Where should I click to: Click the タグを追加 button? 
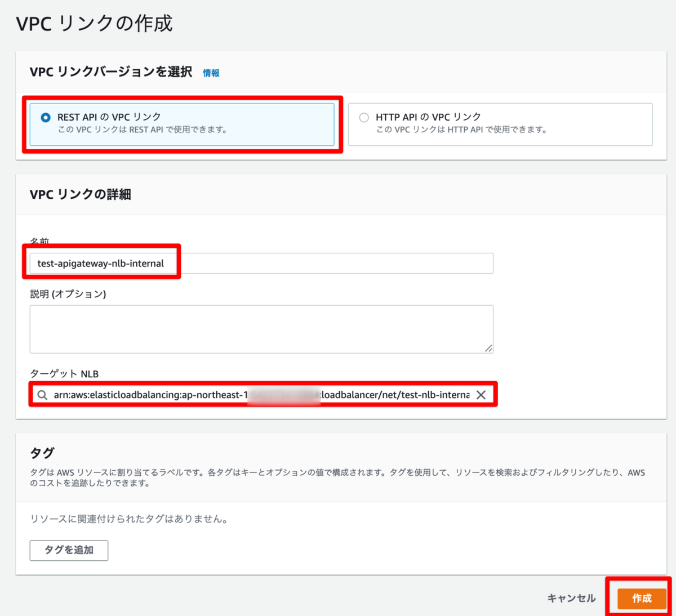[x=69, y=550]
